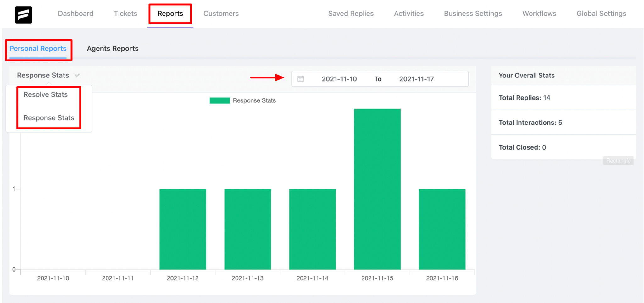Open Global Settings
Screen dimensions: 644x303
pyautogui.click(x=601, y=14)
